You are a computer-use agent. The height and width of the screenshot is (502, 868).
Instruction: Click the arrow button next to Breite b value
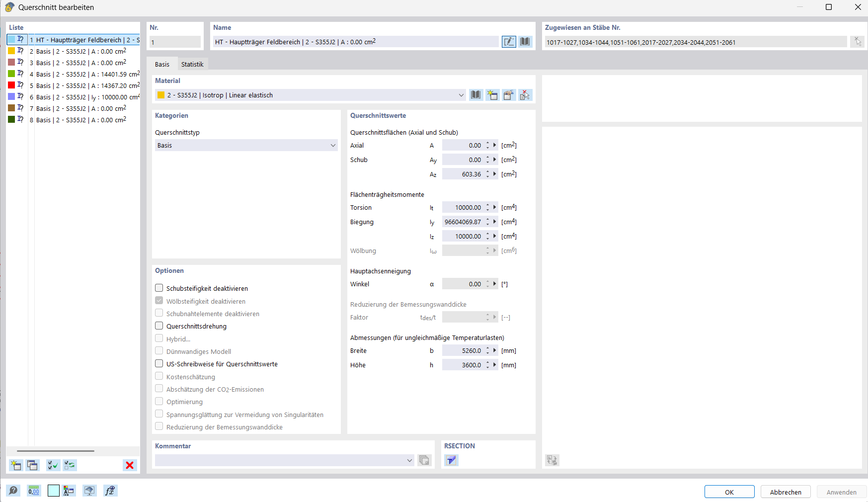[x=495, y=350]
